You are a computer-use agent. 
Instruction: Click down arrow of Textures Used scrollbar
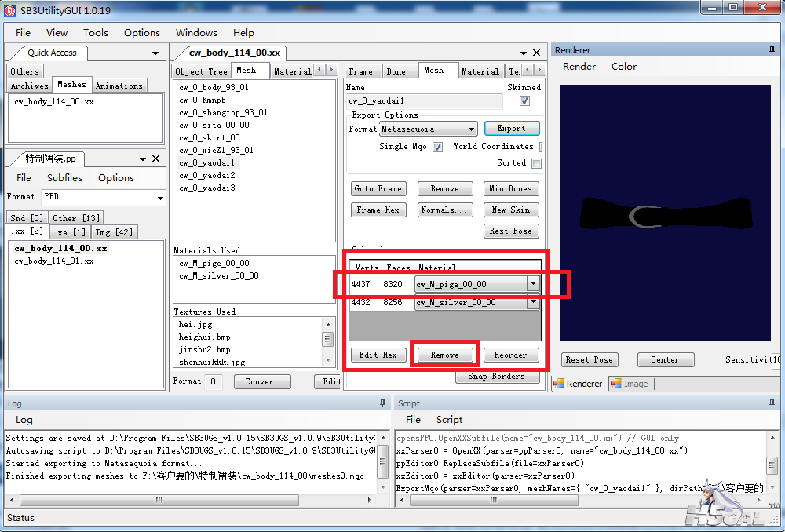328,360
